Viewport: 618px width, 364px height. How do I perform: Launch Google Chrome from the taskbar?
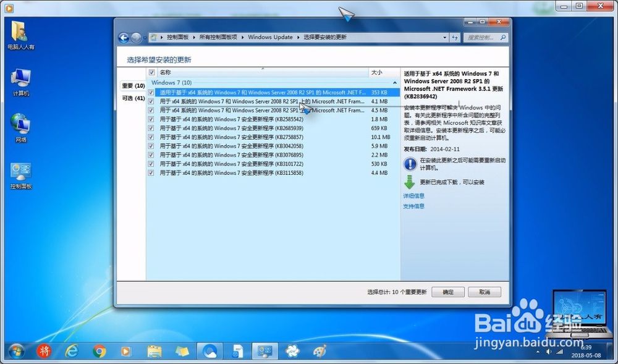point(99,350)
